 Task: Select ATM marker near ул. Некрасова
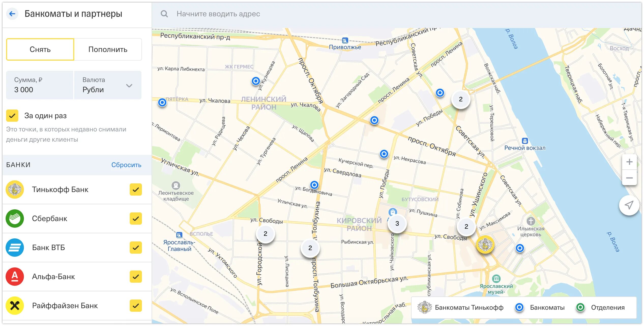384,154
